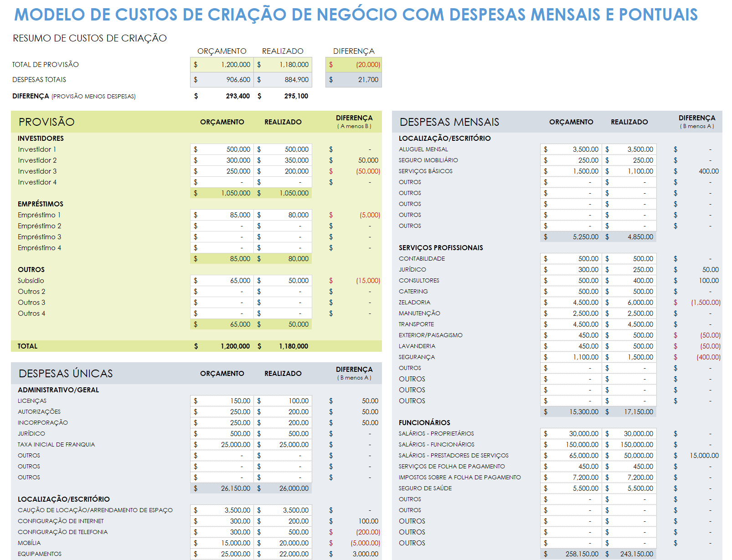Select professional services subtotal 15,300.00

click(571, 412)
